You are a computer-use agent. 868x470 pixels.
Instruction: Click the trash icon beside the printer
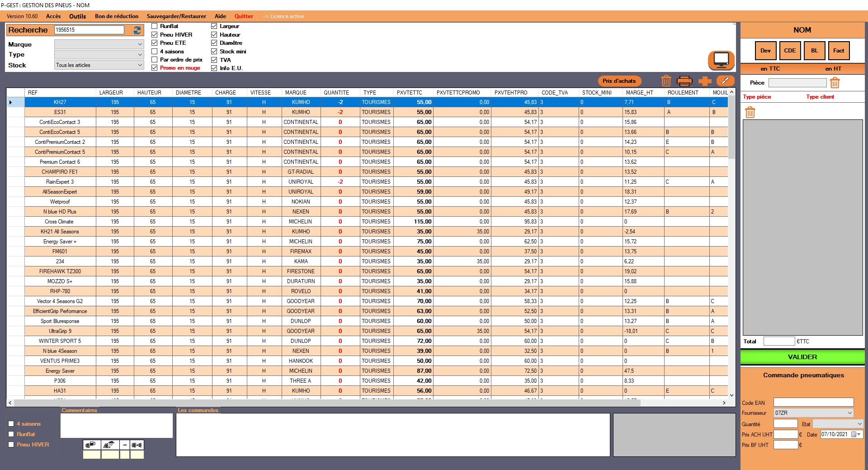[x=665, y=81]
